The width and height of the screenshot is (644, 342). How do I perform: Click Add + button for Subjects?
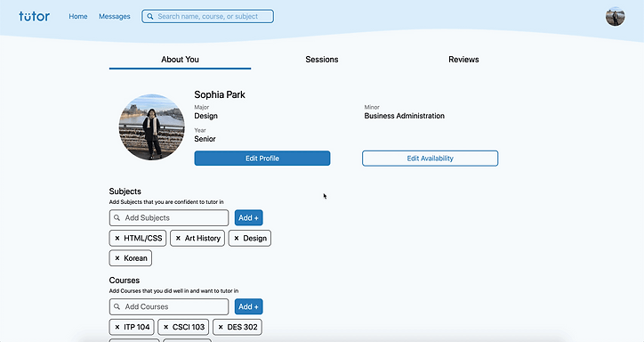coord(248,217)
